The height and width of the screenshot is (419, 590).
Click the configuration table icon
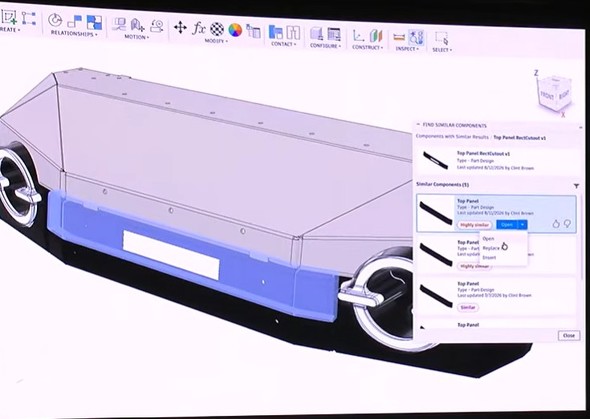pos(334,35)
